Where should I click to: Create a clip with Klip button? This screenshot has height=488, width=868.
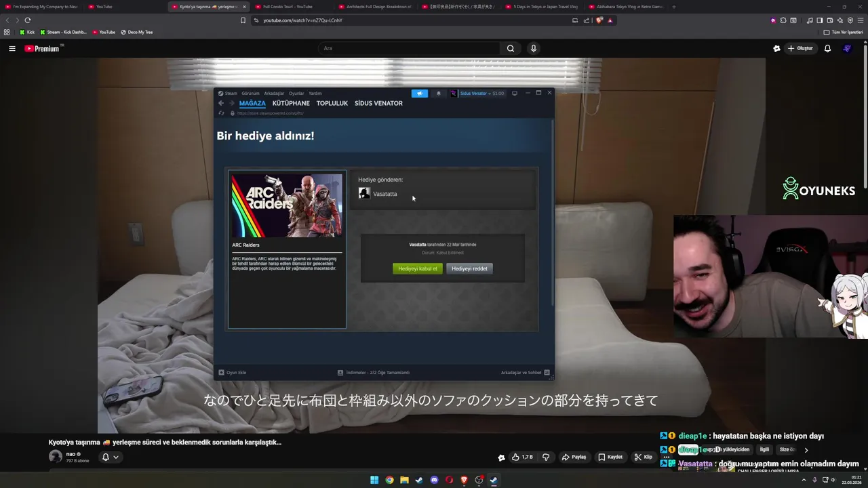tap(644, 457)
